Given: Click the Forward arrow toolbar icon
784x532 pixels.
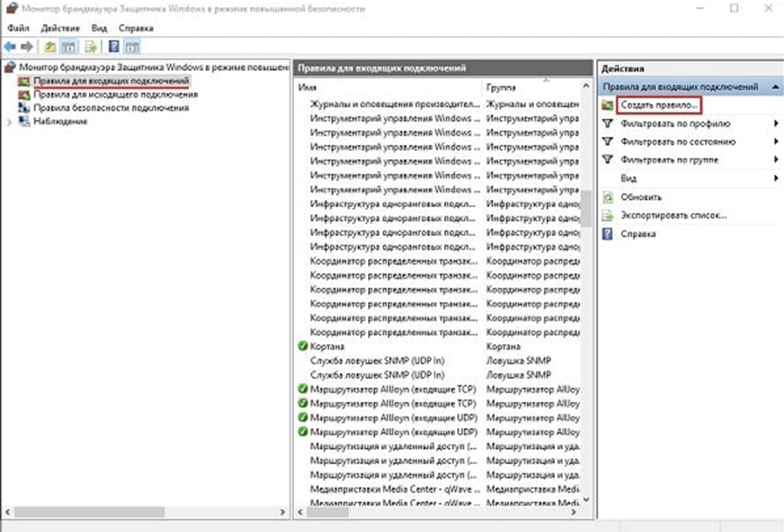Looking at the screenshot, I should point(26,46).
